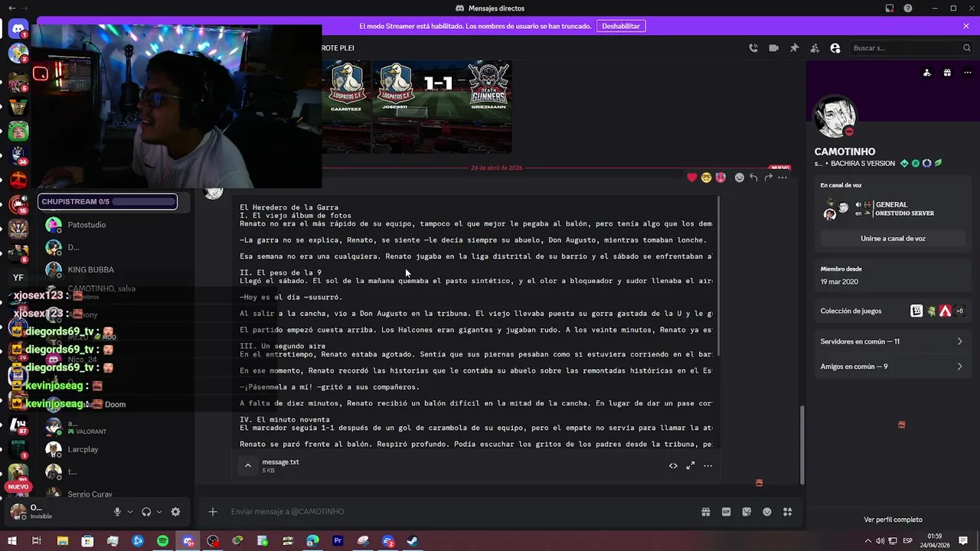
Task: Add friends to this DM
Action: 815,47
